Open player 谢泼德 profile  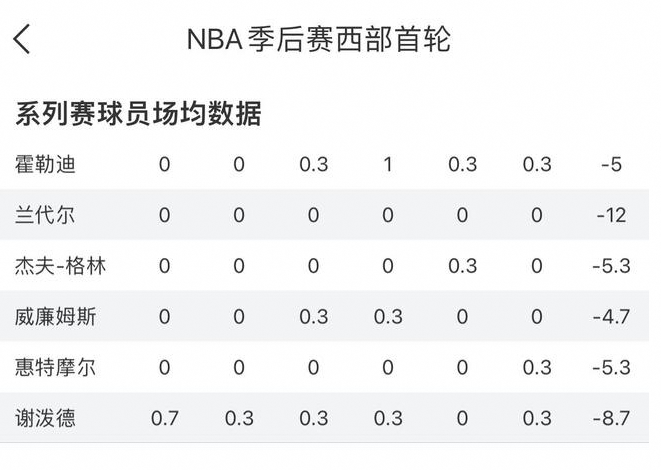[x=47, y=418]
